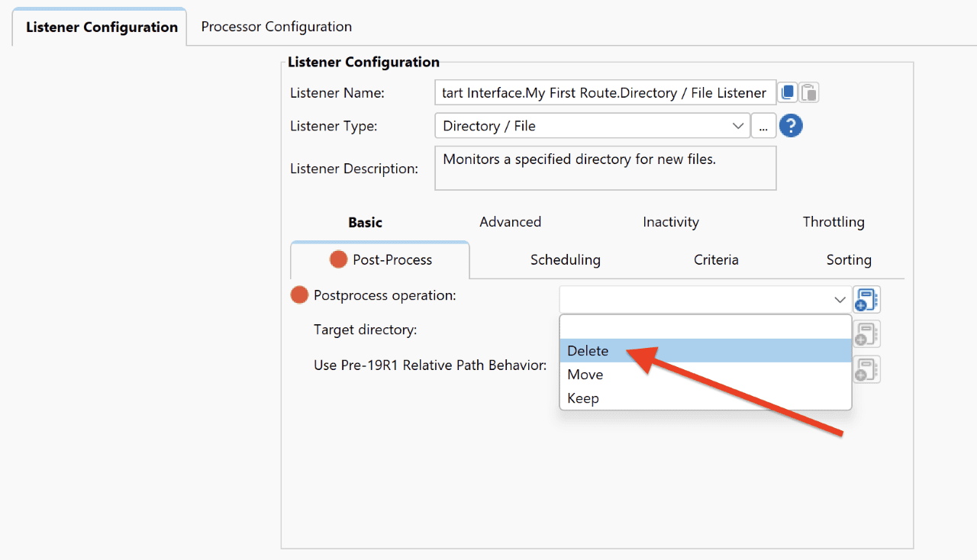Paste into the Listener Name field
The image size is (977, 560).
tap(810, 93)
